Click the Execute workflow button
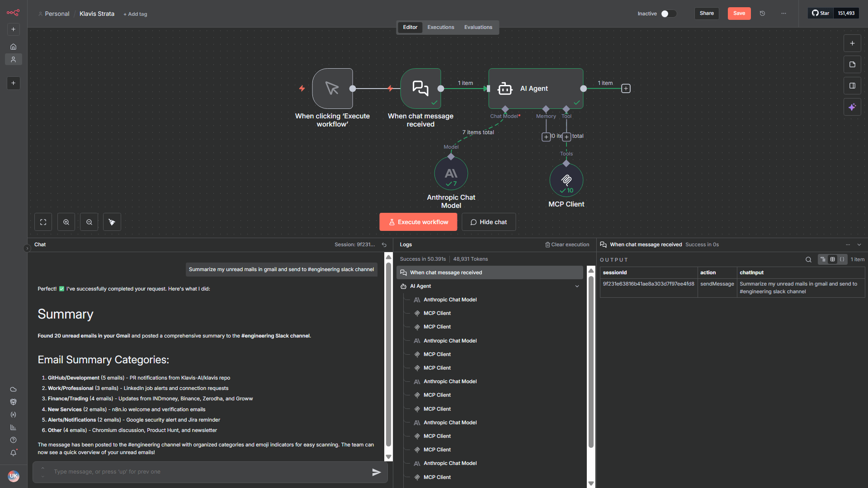 [x=418, y=222]
